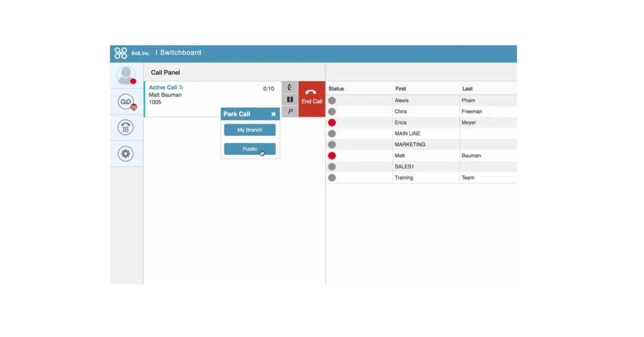This screenshot has height=337, width=644.
Task: Click last name Team
Action: pos(468,178)
